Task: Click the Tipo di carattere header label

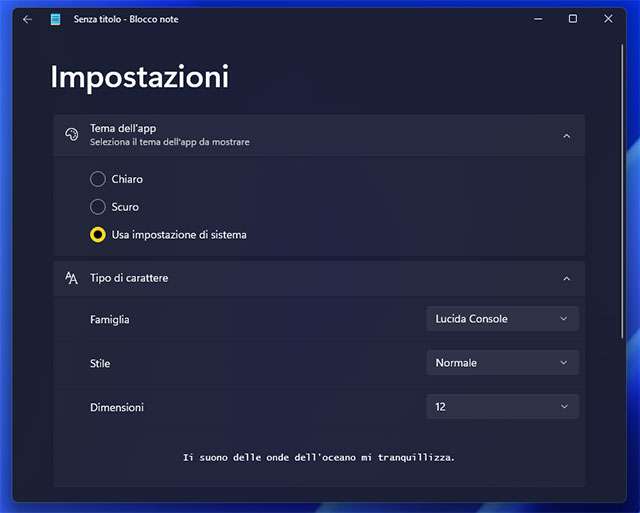Action: 129,278
